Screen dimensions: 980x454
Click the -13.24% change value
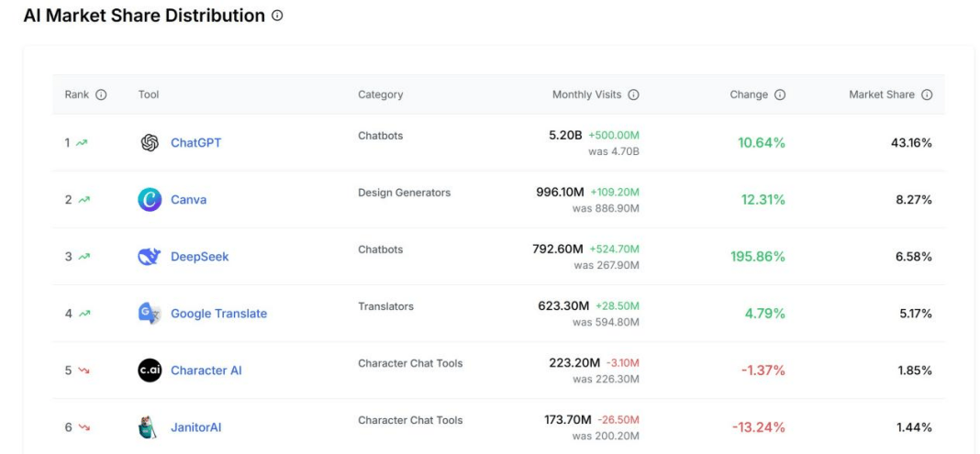coord(759,427)
